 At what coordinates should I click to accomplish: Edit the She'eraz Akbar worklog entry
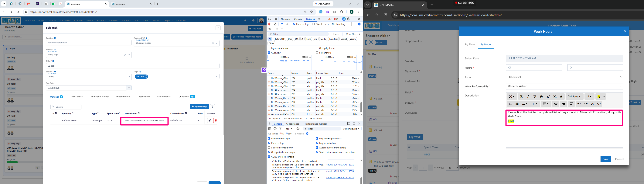[210, 121]
